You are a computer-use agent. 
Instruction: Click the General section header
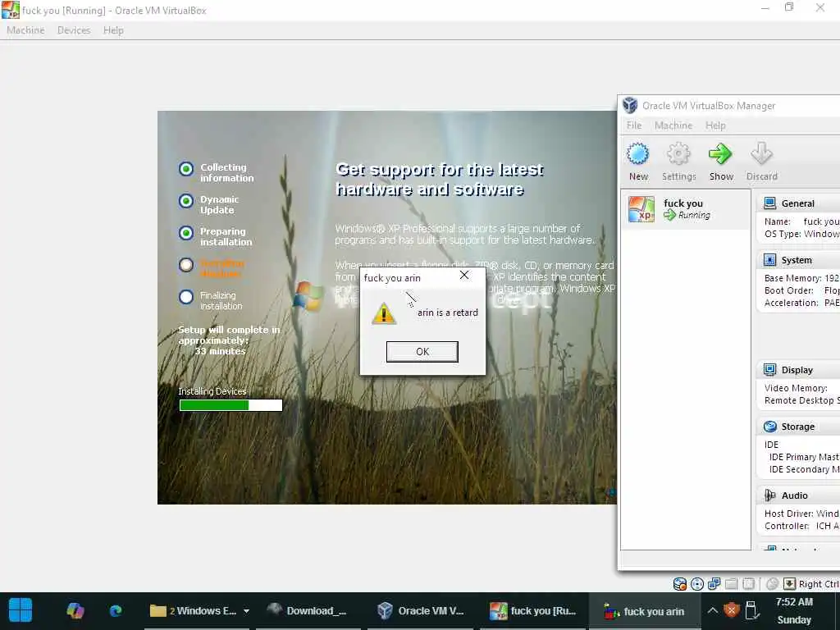(797, 203)
